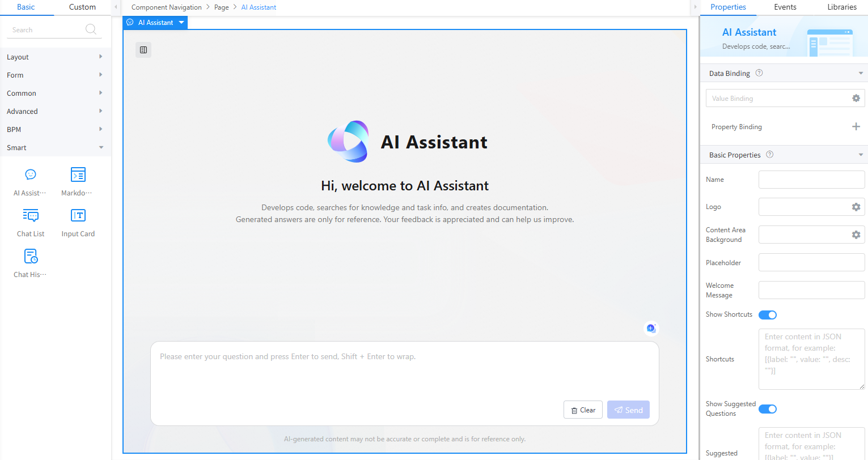Screen dimensions: 868x460
Task: Collapse the left panel arrow
Action: 116,7
